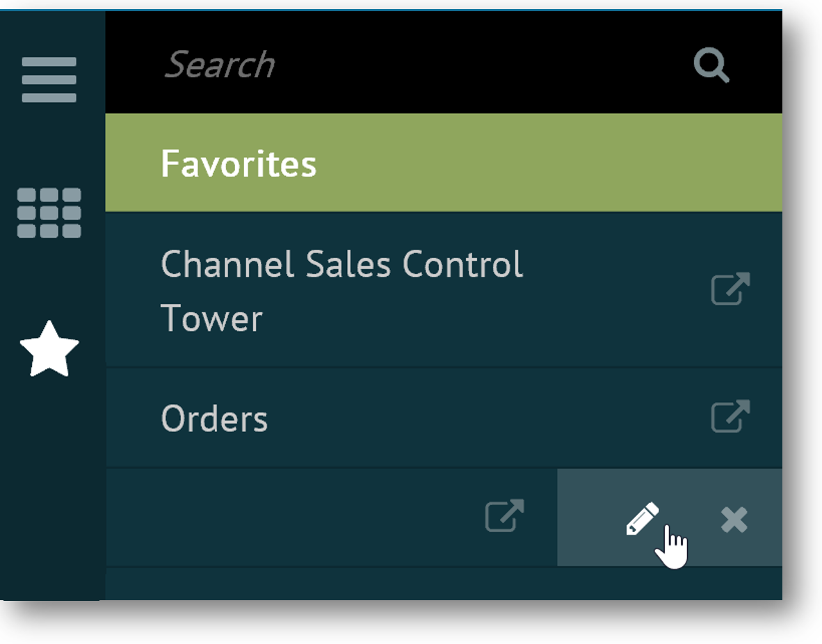The height and width of the screenshot is (644, 822).
Task: Open the Orders favorite
Action: 214,419
